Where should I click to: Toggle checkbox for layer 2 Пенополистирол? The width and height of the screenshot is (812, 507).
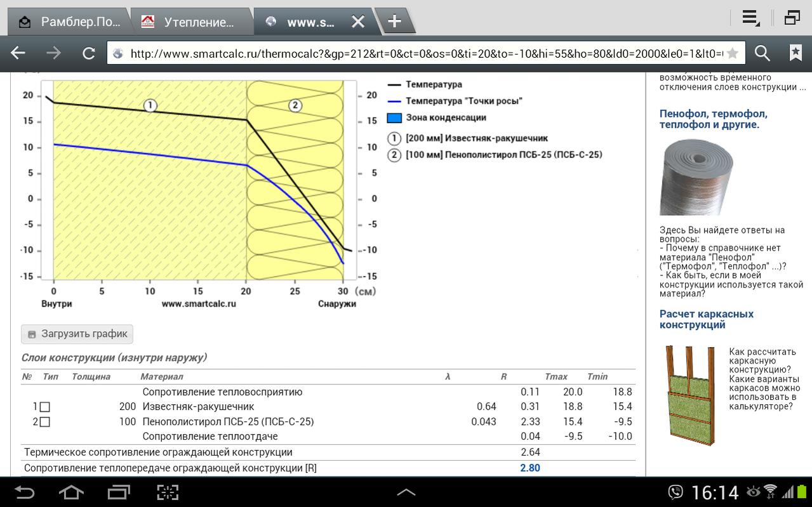pyautogui.click(x=44, y=422)
